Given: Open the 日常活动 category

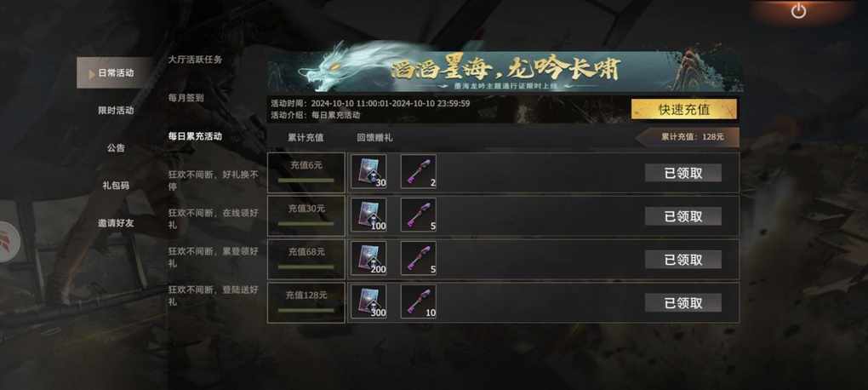Looking at the screenshot, I should pyautogui.click(x=115, y=72).
